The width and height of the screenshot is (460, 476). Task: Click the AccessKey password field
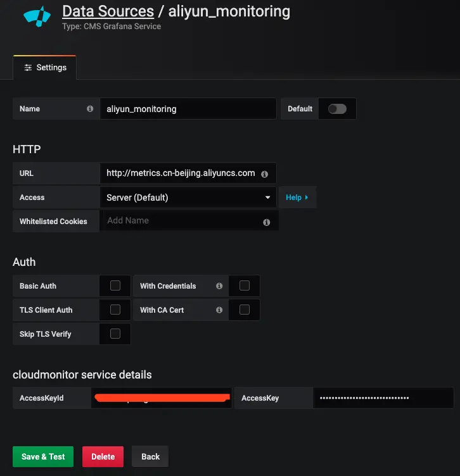click(x=383, y=398)
